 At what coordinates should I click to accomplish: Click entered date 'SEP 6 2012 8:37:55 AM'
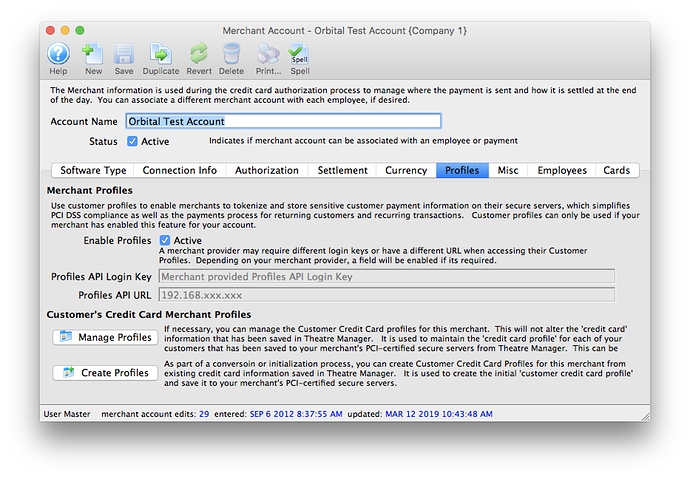[296, 414]
